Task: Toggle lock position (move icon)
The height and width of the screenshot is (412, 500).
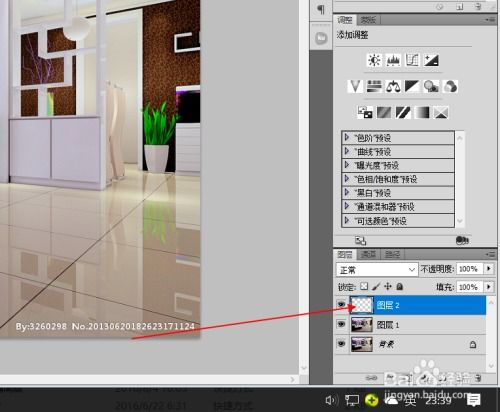Action: pos(388,286)
